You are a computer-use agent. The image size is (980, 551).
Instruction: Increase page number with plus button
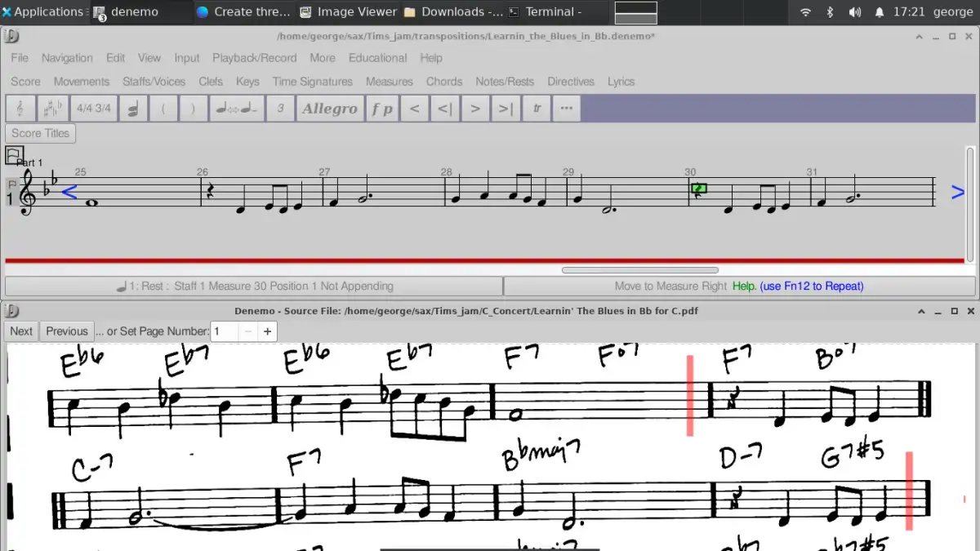tap(267, 331)
